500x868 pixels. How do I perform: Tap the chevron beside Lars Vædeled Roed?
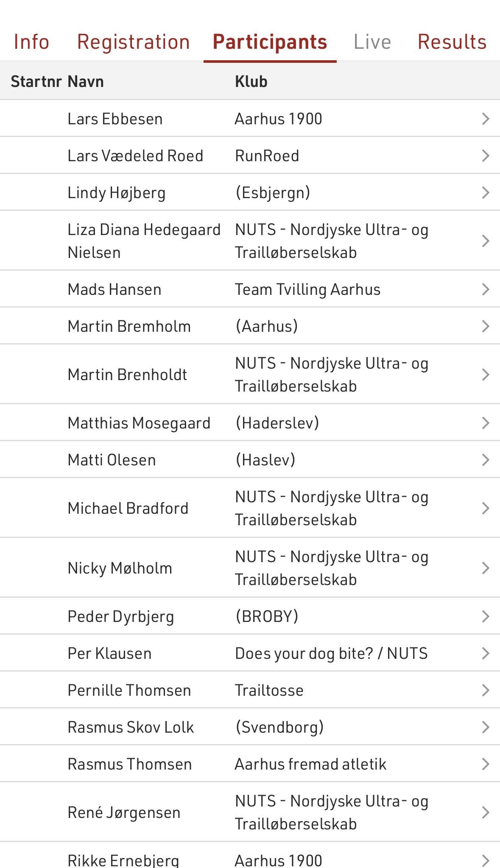click(x=486, y=156)
